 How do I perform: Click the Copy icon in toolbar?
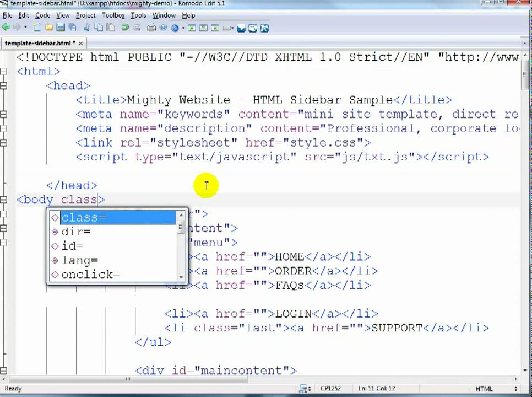point(99,28)
